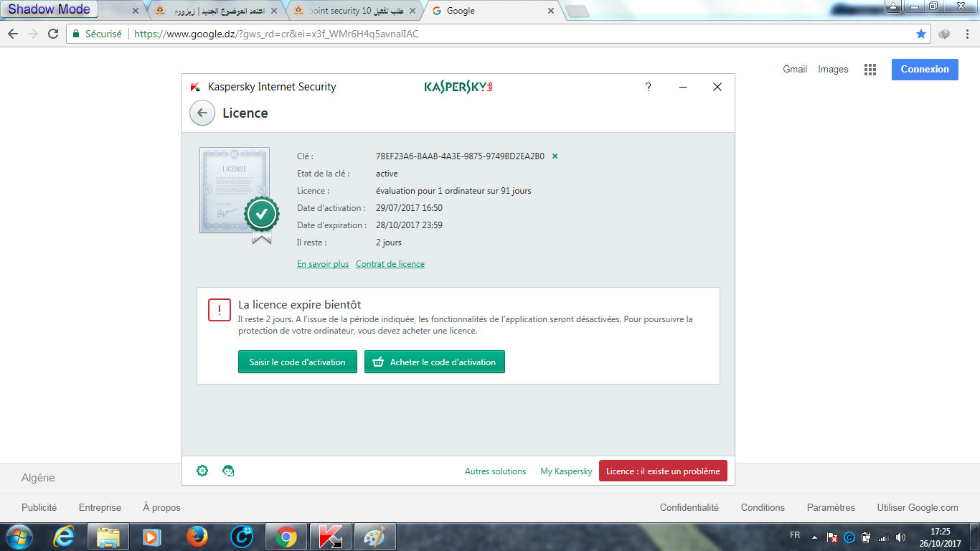The width and height of the screenshot is (980, 551).
Task: Open Confidentialité footer link
Action: pos(689,507)
